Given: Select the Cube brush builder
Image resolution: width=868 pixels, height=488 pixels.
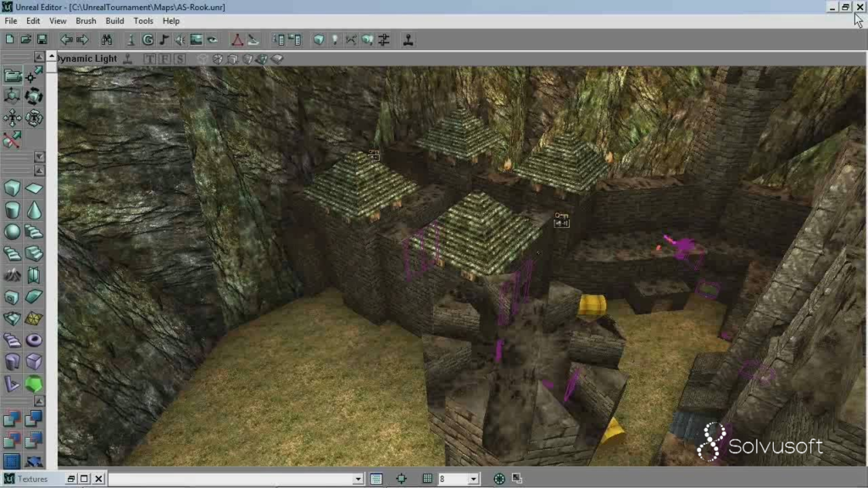Looking at the screenshot, I should [12, 188].
